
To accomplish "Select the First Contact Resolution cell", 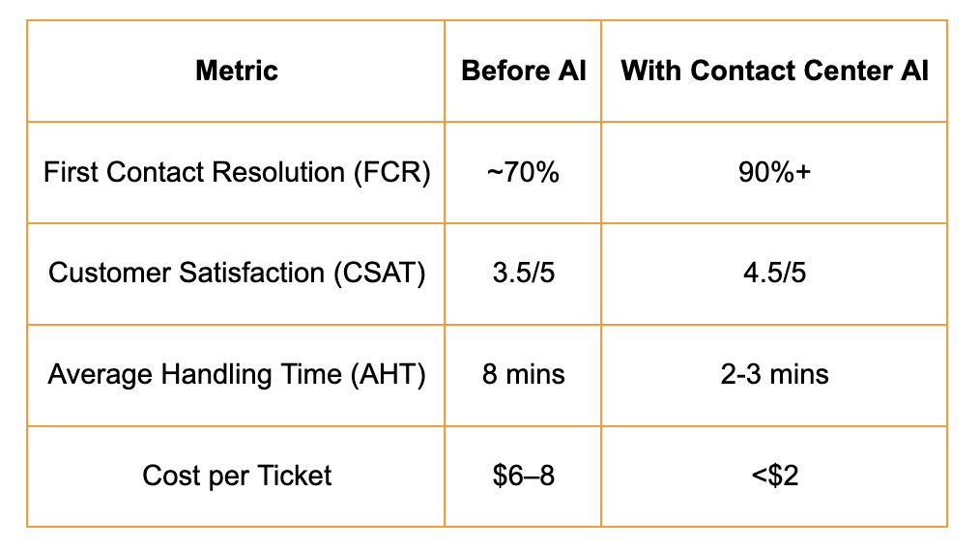I will point(237,172).
